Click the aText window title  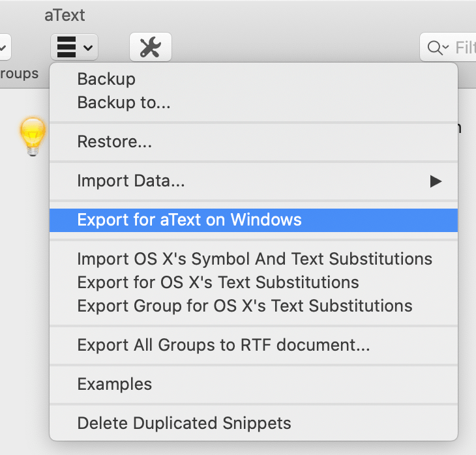(65, 15)
